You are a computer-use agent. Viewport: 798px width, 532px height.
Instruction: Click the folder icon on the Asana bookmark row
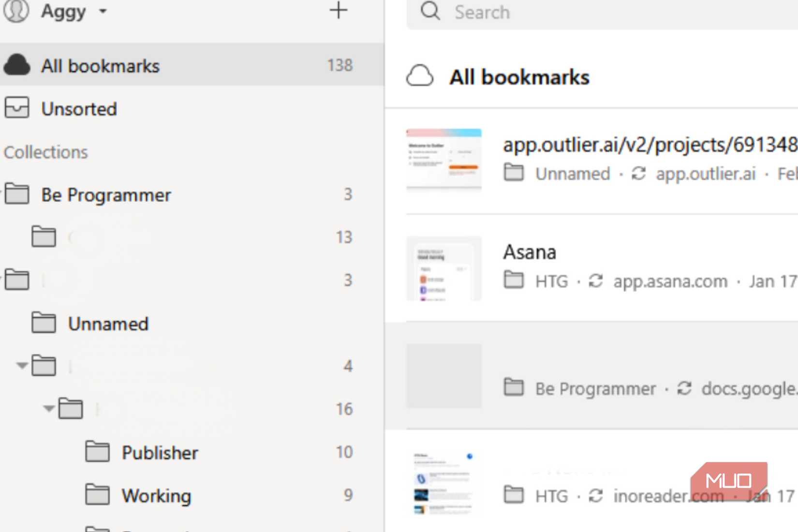(514, 280)
